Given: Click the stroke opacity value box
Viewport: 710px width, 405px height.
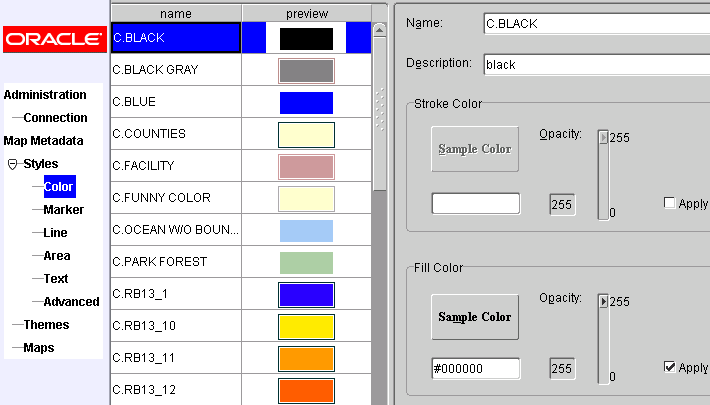Looking at the screenshot, I should [562, 205].
